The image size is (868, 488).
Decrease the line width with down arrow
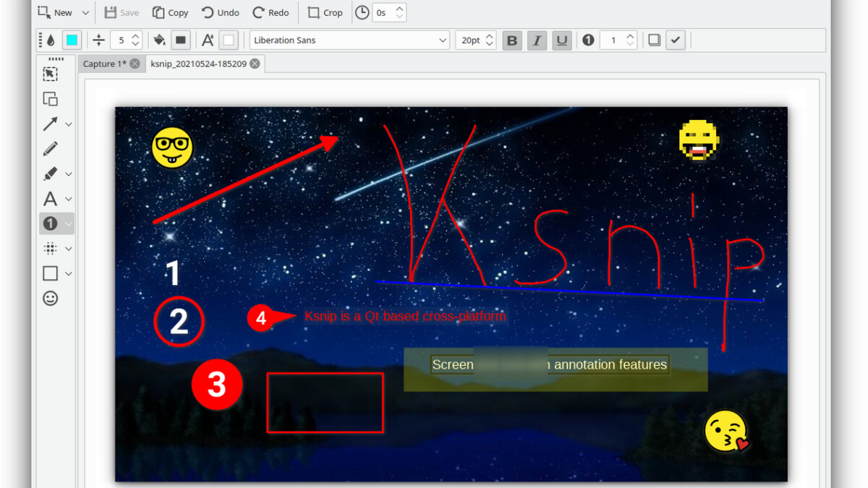pyautogui.click(x=136, y=45)
